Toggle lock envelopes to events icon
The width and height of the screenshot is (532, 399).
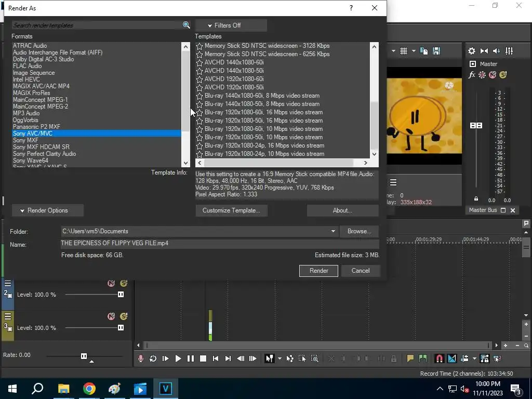point(485,358)
